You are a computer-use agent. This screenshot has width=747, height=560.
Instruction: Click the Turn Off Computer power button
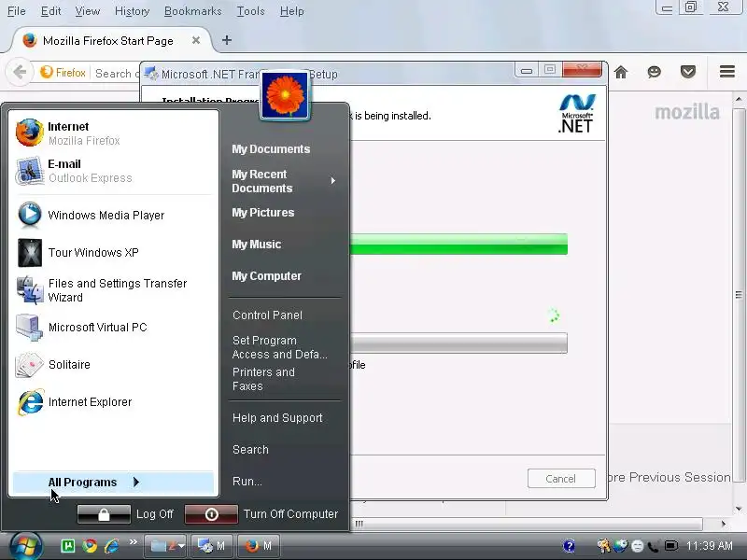[x=211, y=514]
